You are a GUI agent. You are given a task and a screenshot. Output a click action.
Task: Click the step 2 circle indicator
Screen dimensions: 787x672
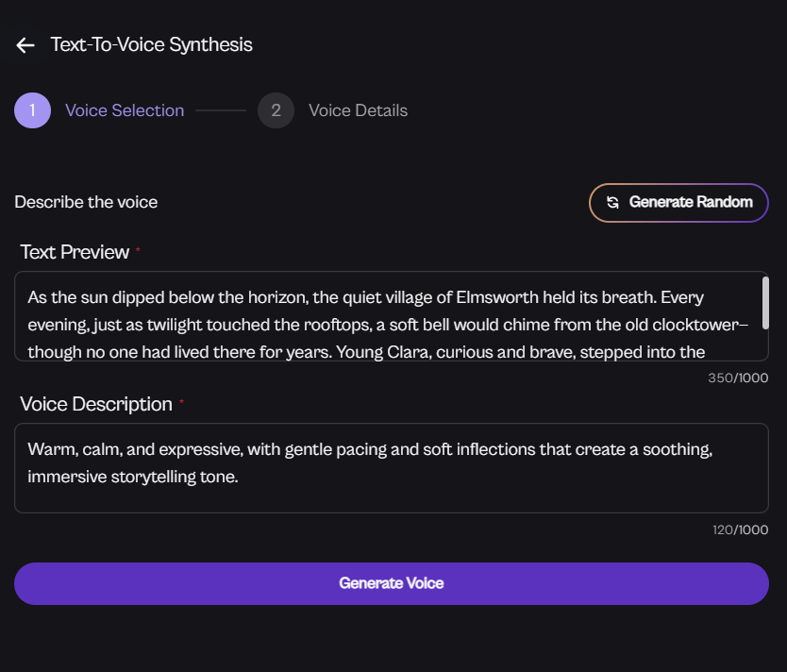(276, 110)
